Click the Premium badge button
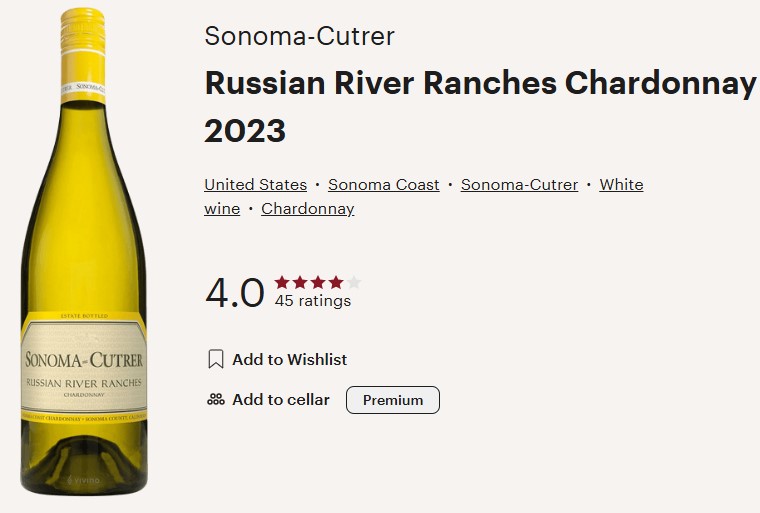The image size is (760, 513). tap(393, 400)
